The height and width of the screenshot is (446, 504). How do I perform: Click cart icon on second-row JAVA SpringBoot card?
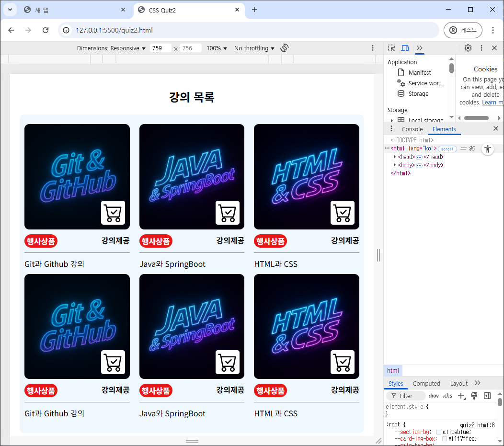(x=228, y=362)
